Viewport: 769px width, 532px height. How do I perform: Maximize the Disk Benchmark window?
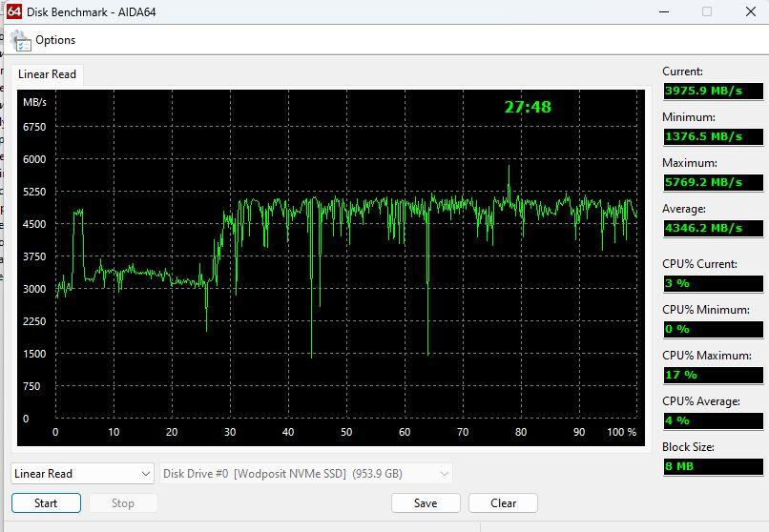pos(707,11)
